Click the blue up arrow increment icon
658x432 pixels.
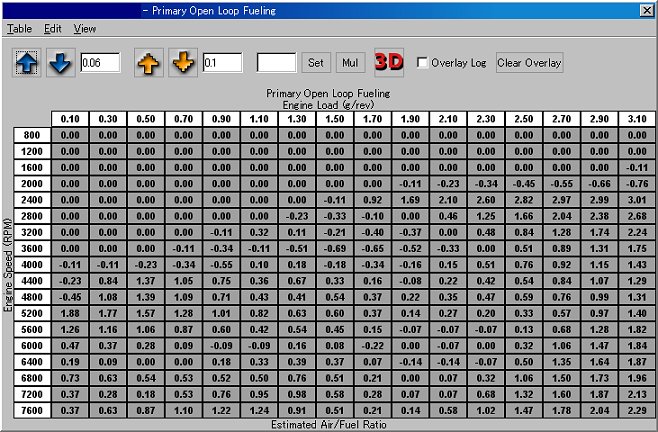27,63
